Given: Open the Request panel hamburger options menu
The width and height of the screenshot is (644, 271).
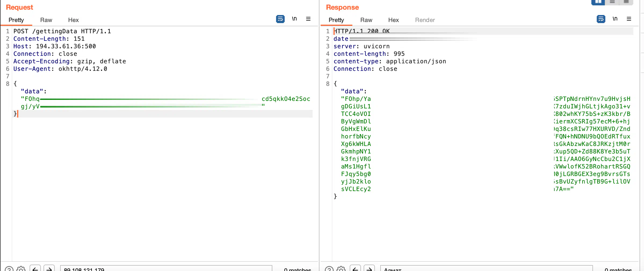Looking at the screenshot, I should pos(308,19).
